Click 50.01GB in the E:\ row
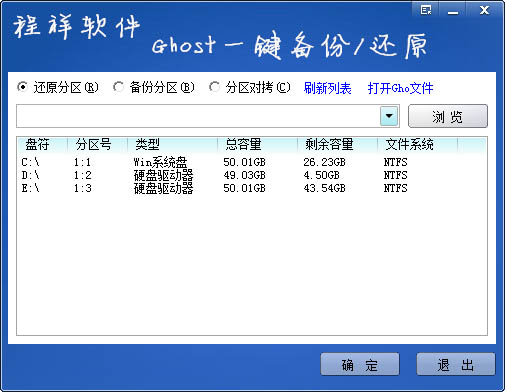 [244, 188]
